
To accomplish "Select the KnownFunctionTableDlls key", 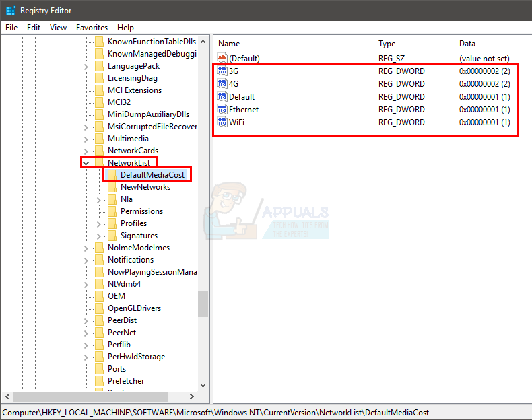I will click(152, 42).
